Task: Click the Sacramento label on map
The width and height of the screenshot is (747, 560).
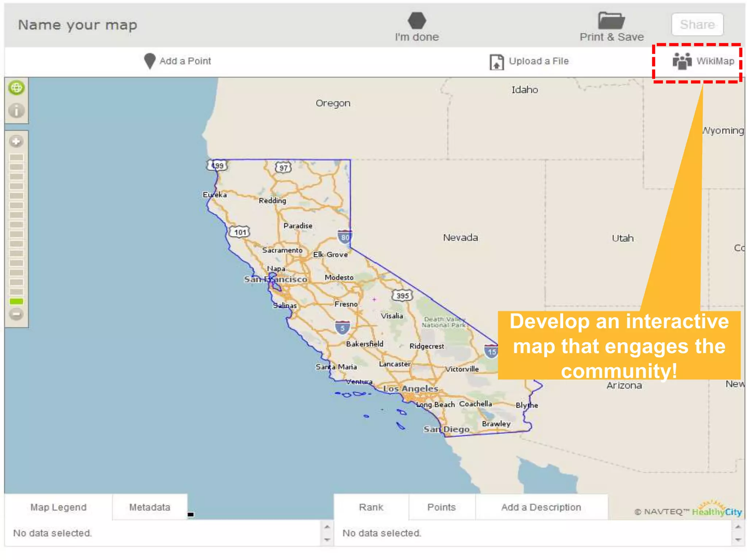Action: click(282, 250)
